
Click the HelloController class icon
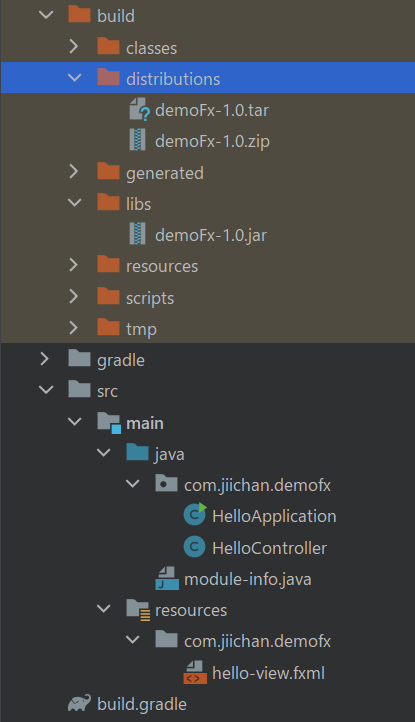click(194, 547)
